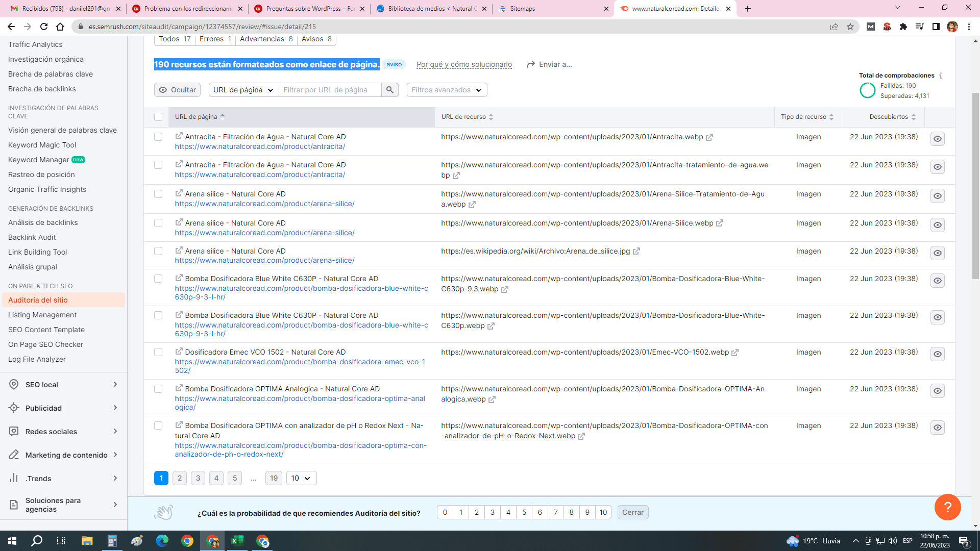Open the user profile avatar in Chrome
Viewport: 980px width, 551px height.
(952, 27)
